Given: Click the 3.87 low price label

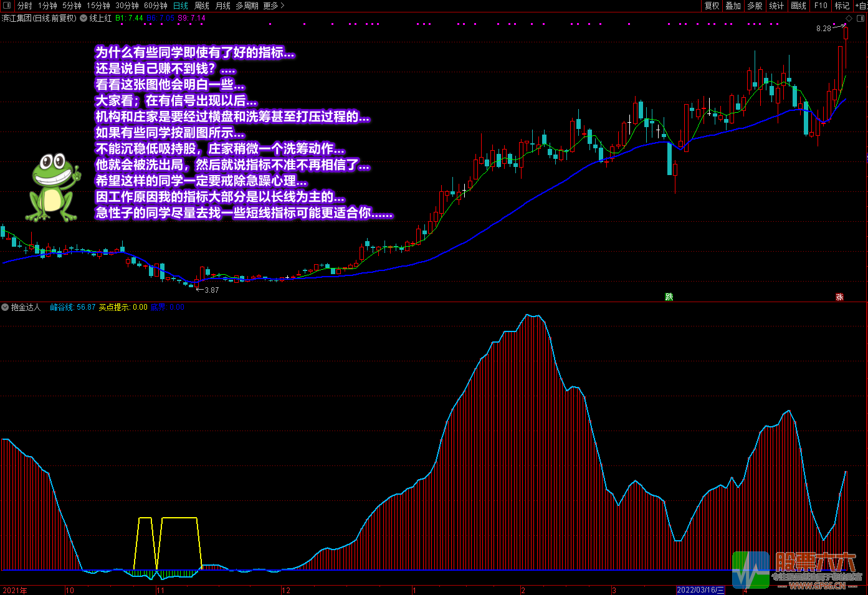Looking at the screenshot, I should tap(212, 290).
